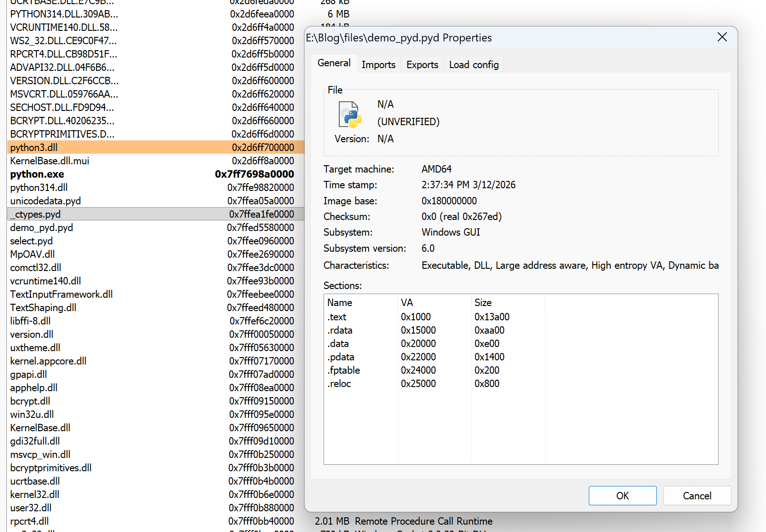Dismiss the dialog with Cancel
This screenshot has height=532, width=766.
click(x=697, y=496)
